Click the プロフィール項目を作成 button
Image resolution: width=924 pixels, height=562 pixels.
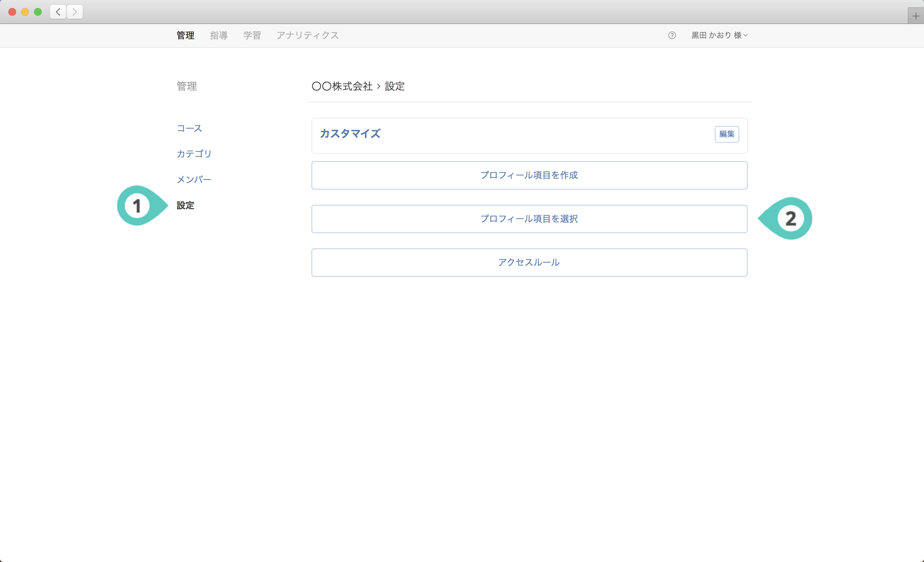tap(529, 175)
